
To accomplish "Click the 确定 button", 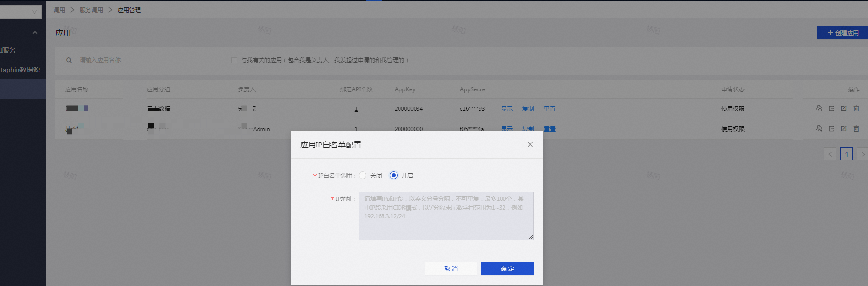I will (507, 268).
